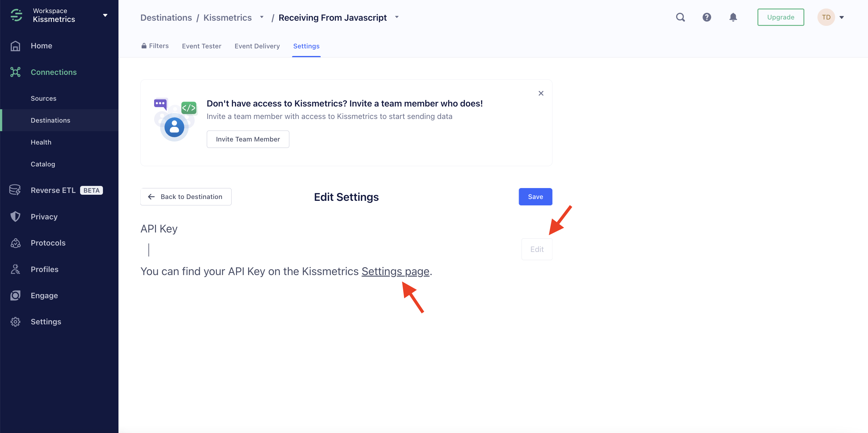Expand the Workspace Kissmetrics switcher
The width and height of the screenshot is (868, 433).
105,15
